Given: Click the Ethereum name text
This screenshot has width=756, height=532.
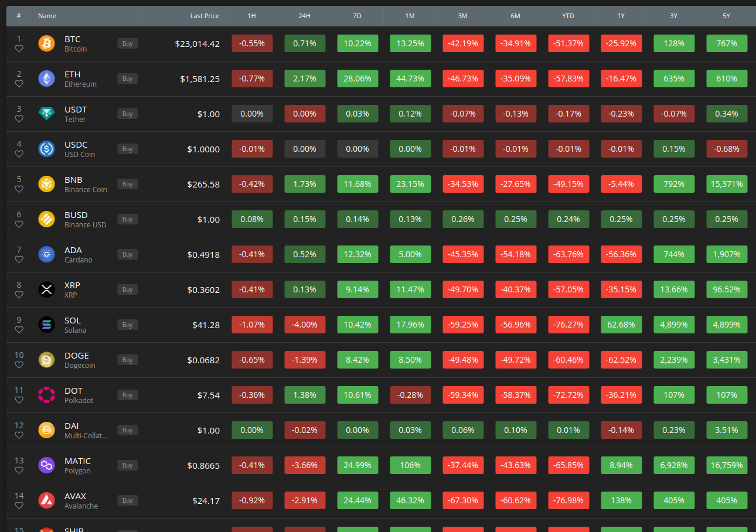Looking at the screenshot, I should point(80,84).
